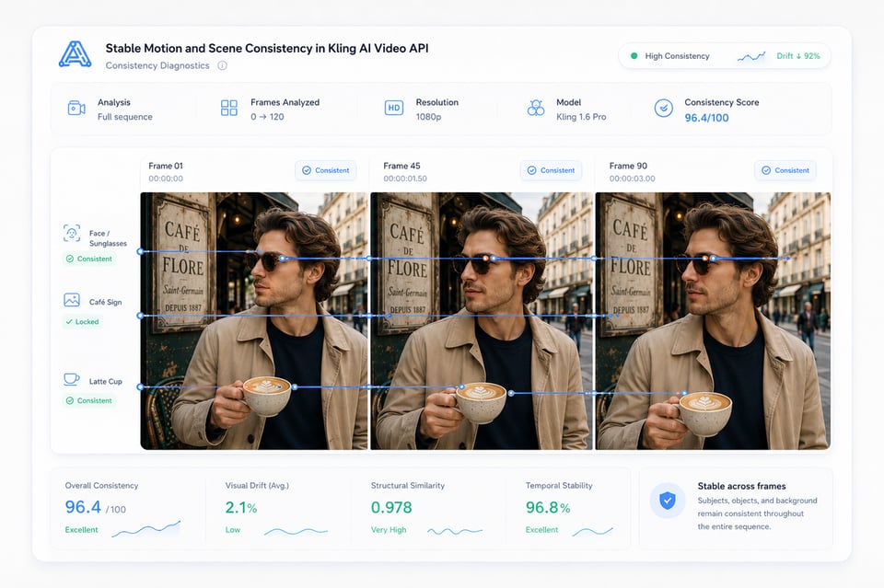This screenshot has width=884, height=588.
Task: Click the page title about Kling AI Video API
Action: tap(267, 49)
